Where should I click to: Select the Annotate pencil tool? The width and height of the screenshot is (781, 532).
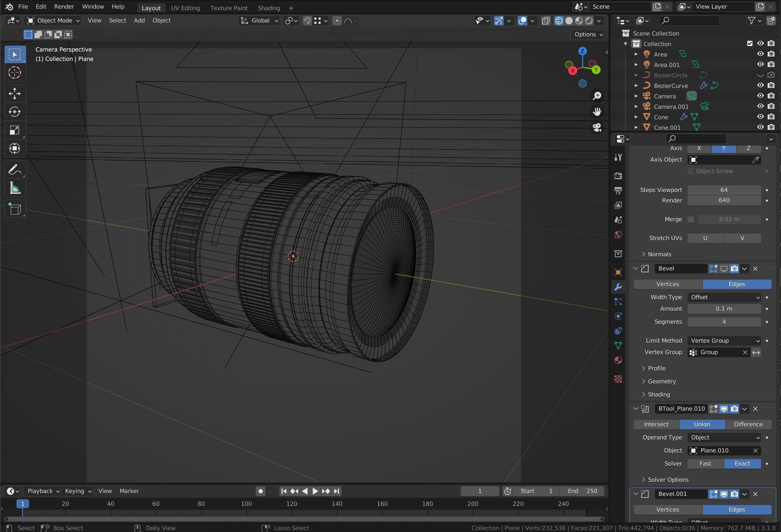point(14,169)
